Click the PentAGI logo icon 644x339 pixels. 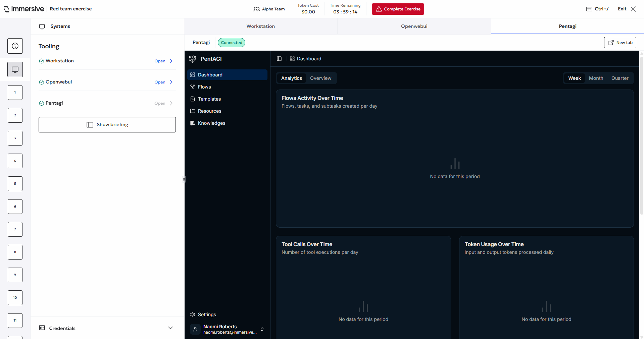pos(193,59)
